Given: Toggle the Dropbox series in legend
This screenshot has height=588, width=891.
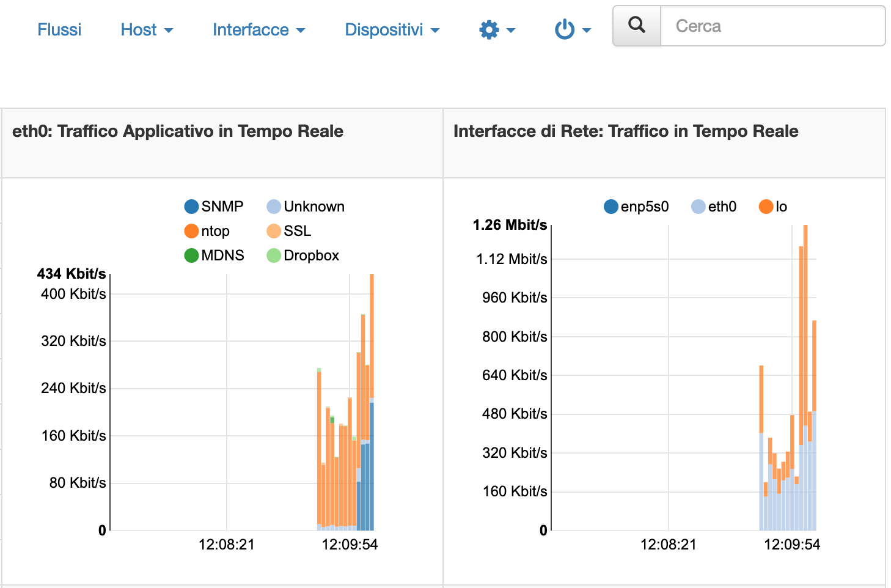Looking at the screenshot, I should [x=303, y=255].
